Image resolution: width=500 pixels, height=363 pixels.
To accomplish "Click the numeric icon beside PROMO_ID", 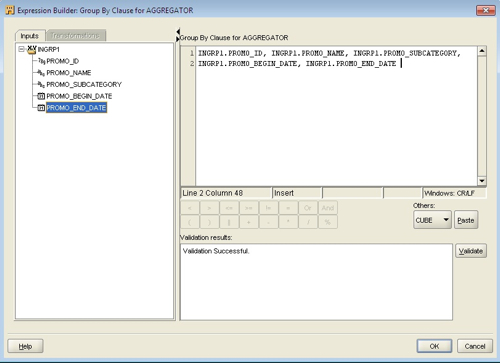I will [41, 61].
